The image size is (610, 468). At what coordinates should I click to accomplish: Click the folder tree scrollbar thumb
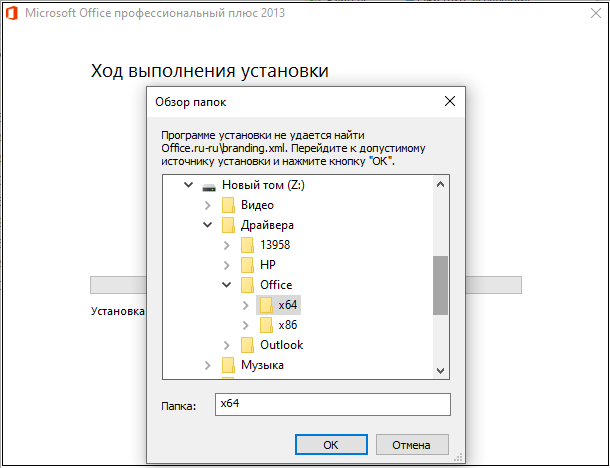[440, 285]
